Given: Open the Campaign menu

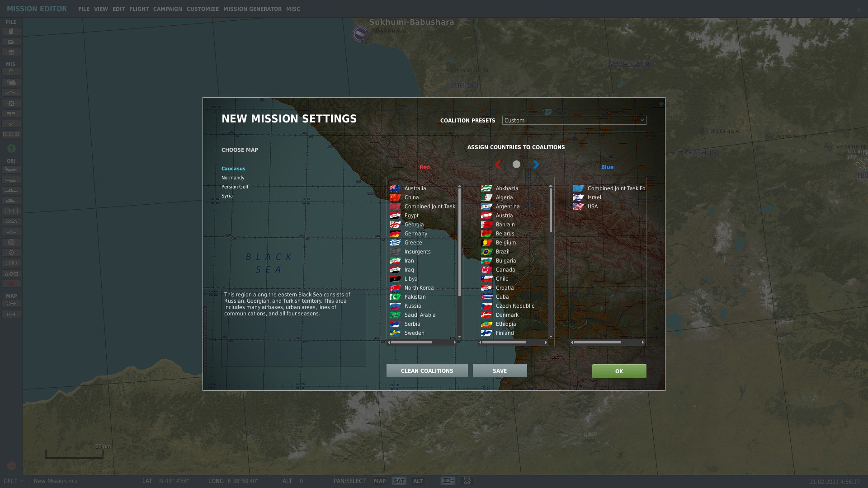Looking at the screenshot, I should click(x=167, y=9).
